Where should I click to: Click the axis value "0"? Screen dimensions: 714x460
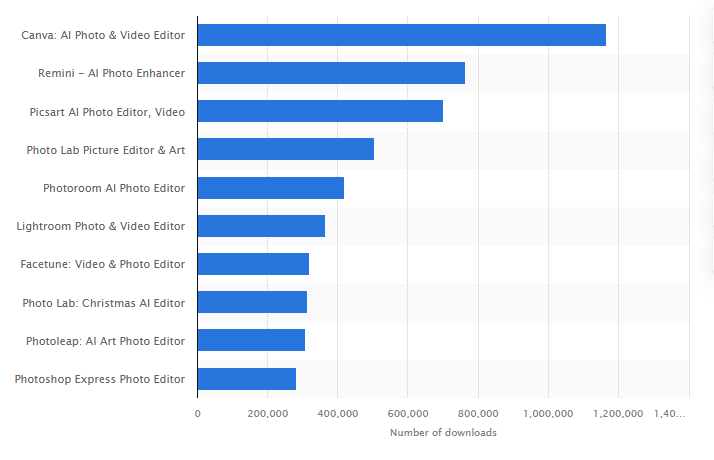(197, 414)
